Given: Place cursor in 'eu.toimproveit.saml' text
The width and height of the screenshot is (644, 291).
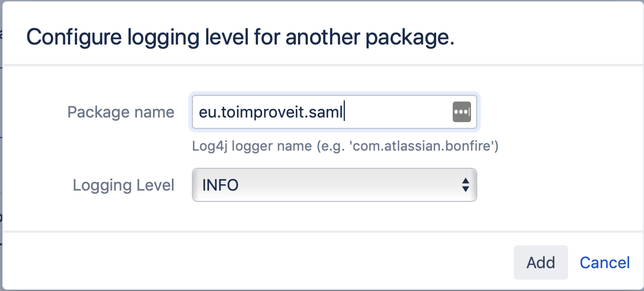Looking at the screenshot, I should click(270, 112).
